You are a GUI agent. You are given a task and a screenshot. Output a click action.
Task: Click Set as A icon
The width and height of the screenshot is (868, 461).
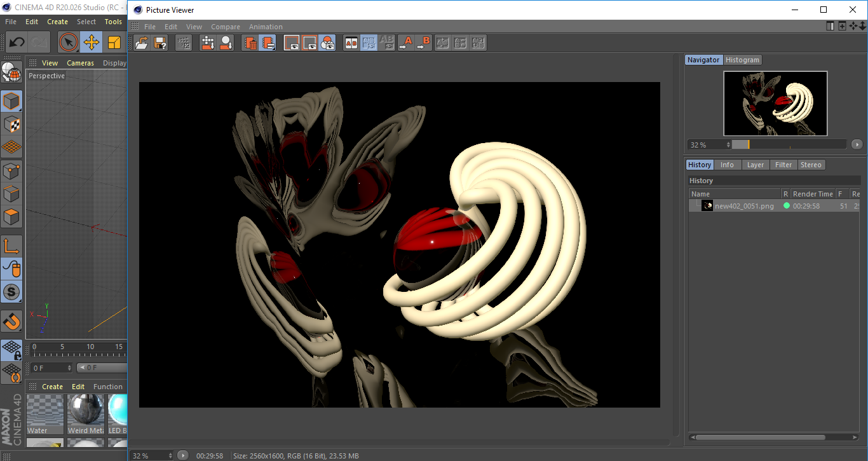(405, 43)
